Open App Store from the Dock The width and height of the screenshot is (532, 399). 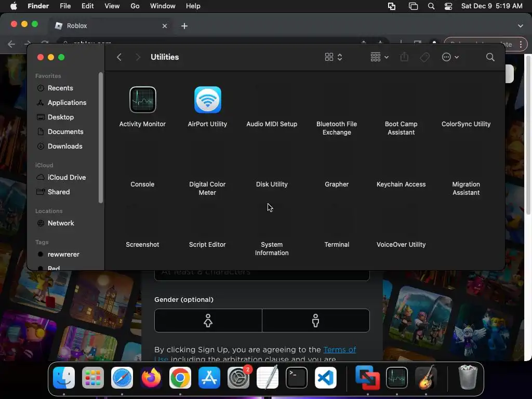pyautogui.click(x=209, y=378)
